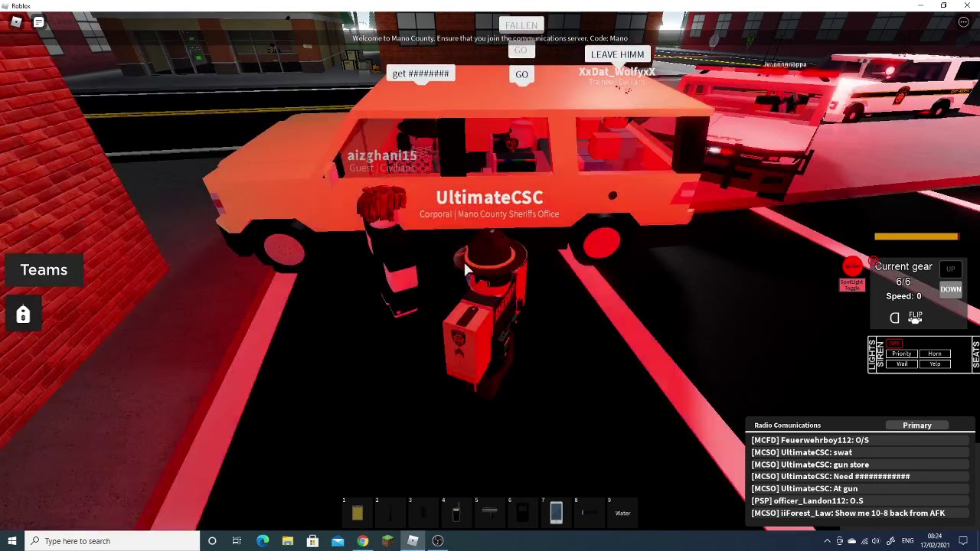The image size is (980, 551).
Task: Open Google Chrome from taskbar
Action: [x=363, y=541]
